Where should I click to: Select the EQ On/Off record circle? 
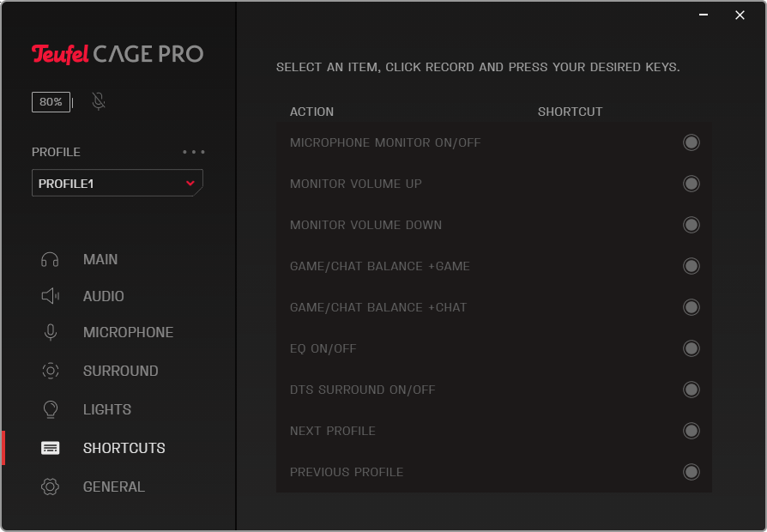pyautogui.click(x=691, y=348)
